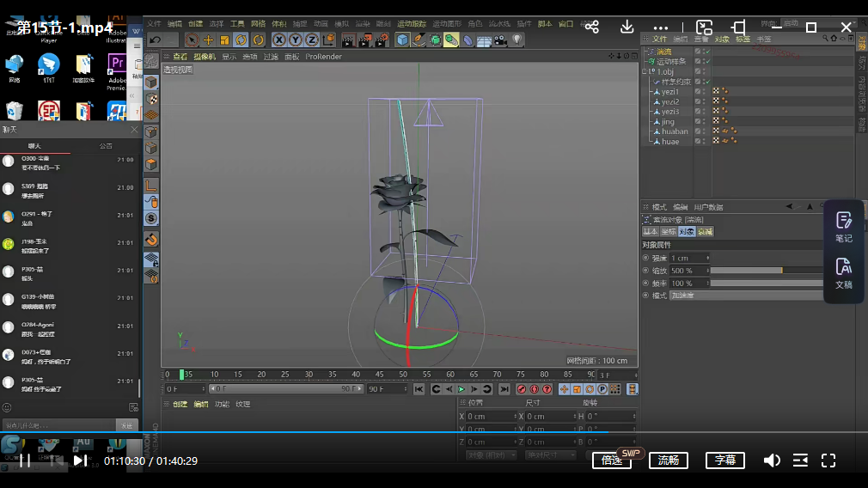Toggle the green enable check for 运动样条
Image resolution: width=868 pixels, height=488 pixels.
point(707,61)
